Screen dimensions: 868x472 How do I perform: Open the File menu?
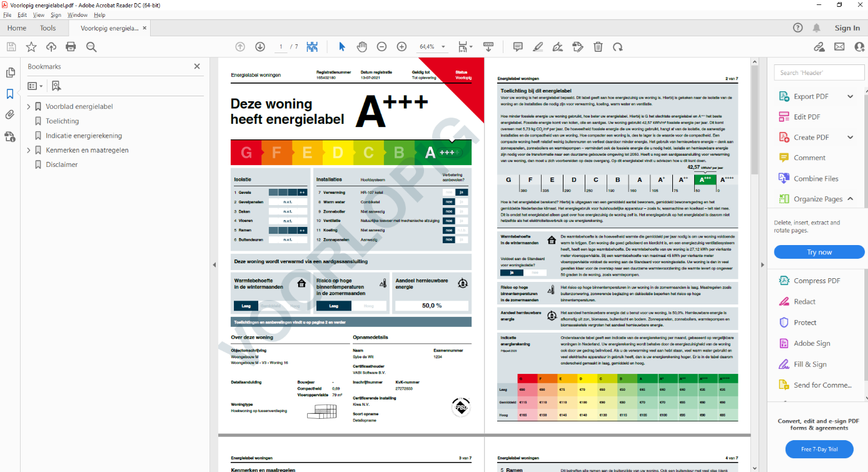click(x=8, y=15)
